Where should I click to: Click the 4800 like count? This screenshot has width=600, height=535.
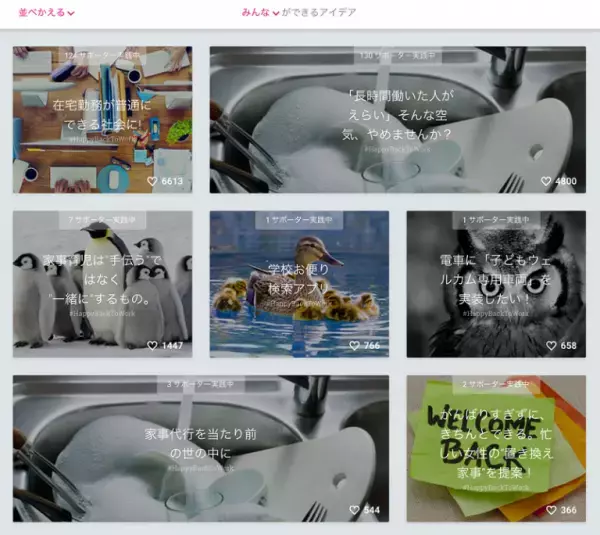point(566,181)
